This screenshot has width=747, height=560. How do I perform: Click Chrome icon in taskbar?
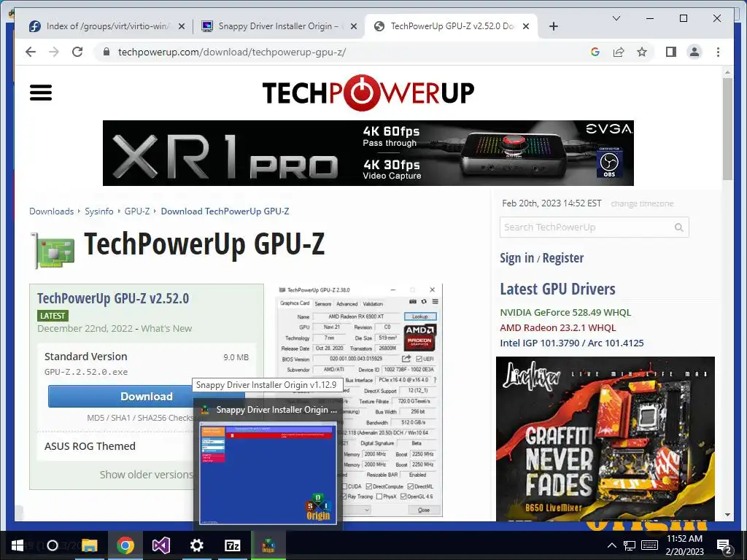pos(125,545)
